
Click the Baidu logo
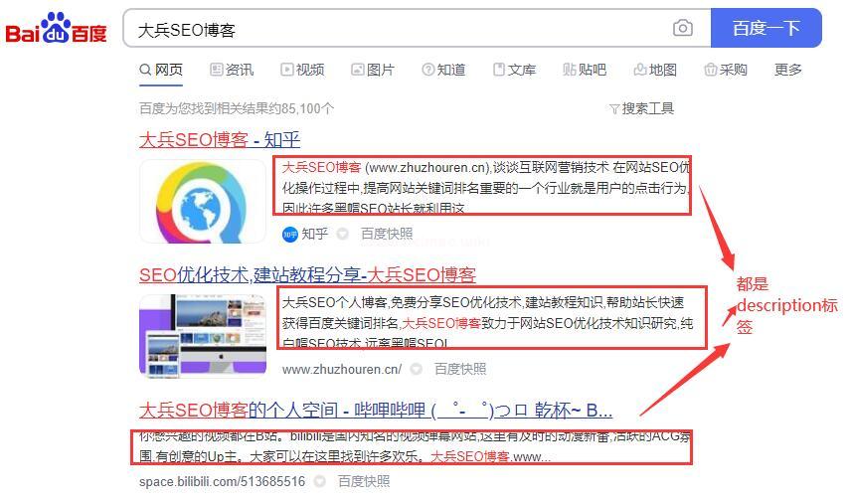tap(57, 29)
